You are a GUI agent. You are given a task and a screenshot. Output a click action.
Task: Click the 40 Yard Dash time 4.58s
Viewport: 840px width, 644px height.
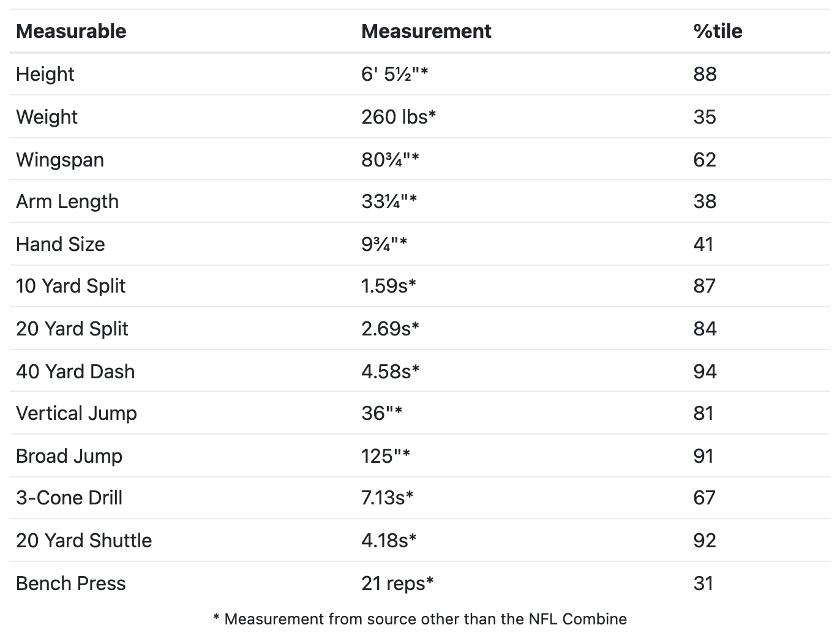[390, 372]
